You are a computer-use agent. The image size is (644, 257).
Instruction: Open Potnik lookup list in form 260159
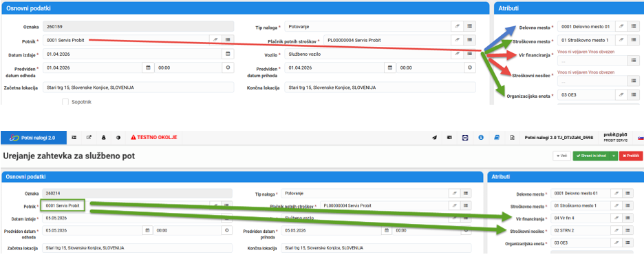click(228, 40)
